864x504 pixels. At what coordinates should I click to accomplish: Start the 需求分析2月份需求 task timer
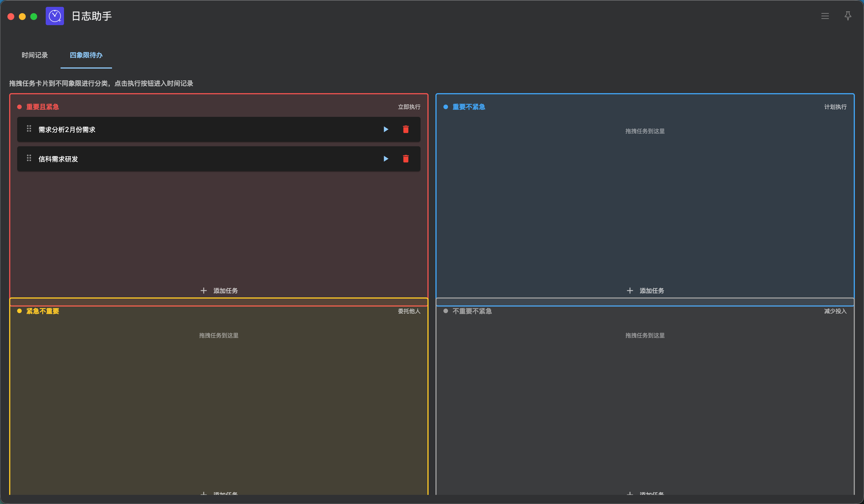pyautogui.click(x=386, y=129)
